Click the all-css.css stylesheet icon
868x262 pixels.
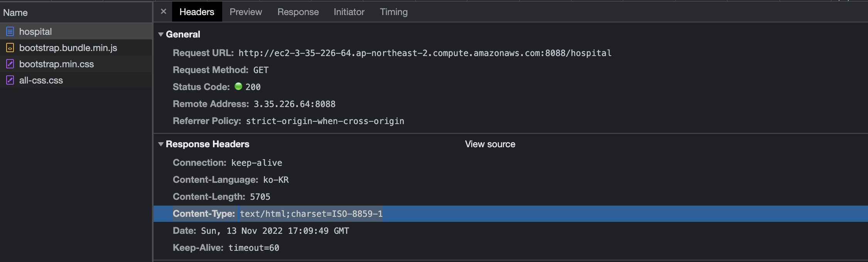click(x=10, y=80)
